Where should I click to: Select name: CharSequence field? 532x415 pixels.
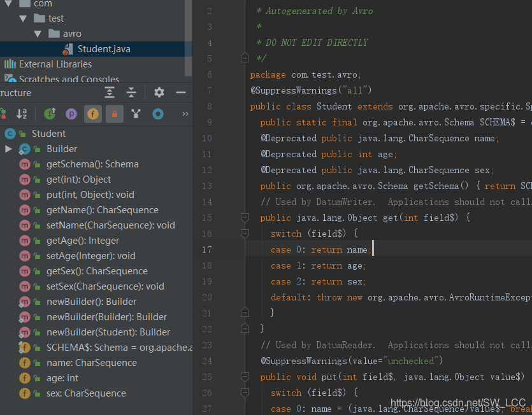pos(92,362)
